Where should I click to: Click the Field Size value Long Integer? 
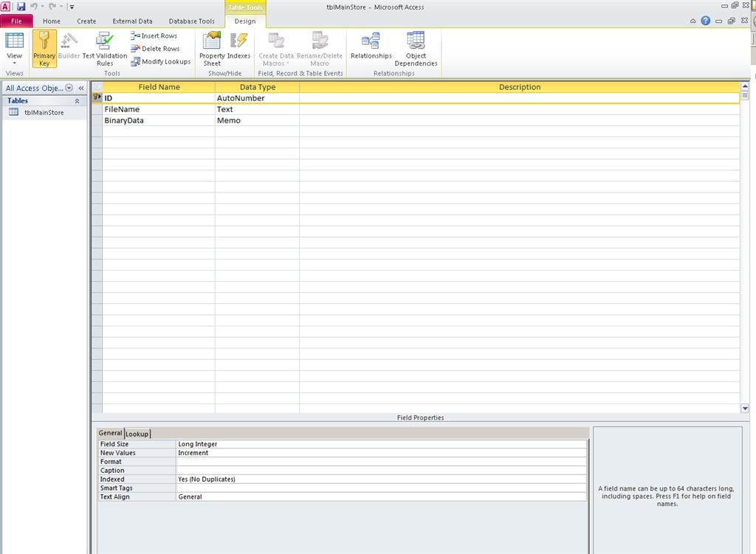pyautogui.click(x=382, y=444)
